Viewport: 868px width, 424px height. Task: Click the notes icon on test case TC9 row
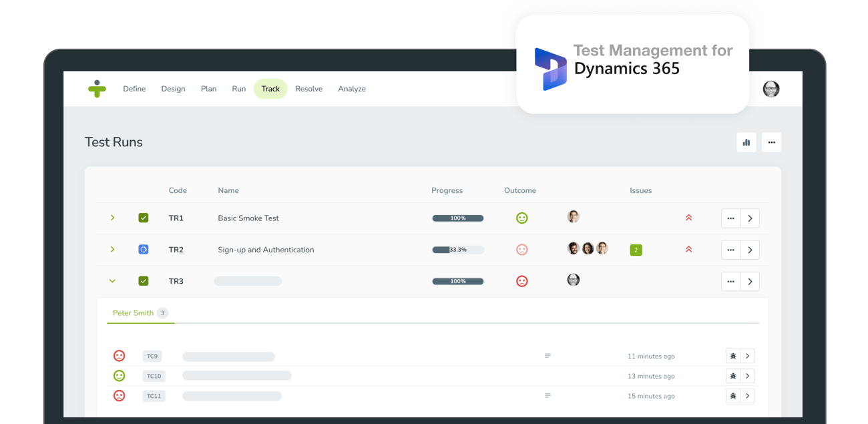tap(548, 356)
